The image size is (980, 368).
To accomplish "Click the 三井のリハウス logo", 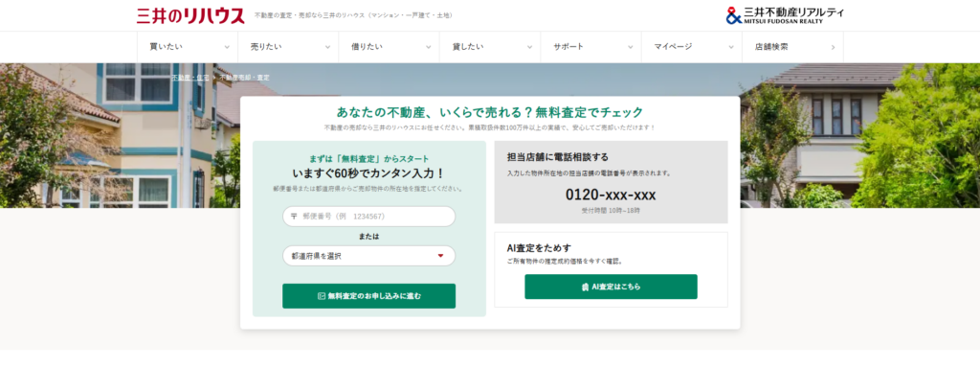I will coord(190,15).
